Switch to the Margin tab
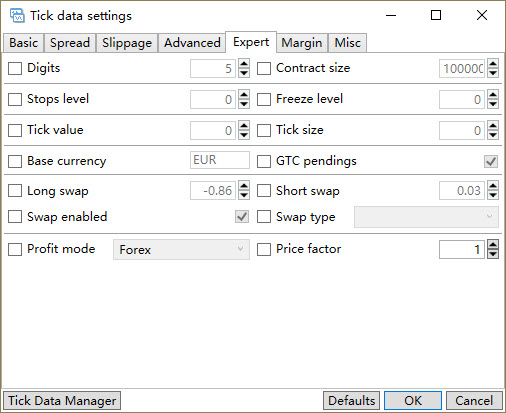Image resolution: width=506 pixels, height=413 pixels. (x=302, y=43)
